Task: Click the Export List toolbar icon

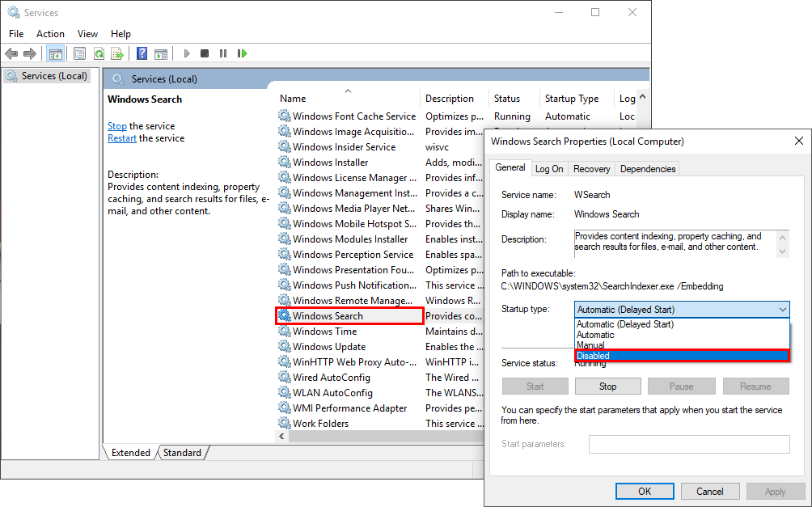Action: [117, 53]
